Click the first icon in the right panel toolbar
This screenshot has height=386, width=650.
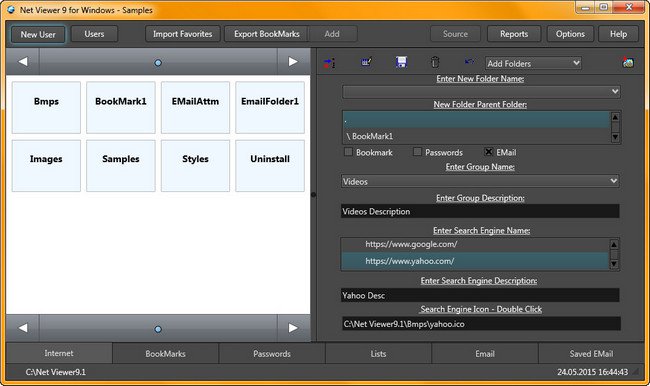(330, 63)
